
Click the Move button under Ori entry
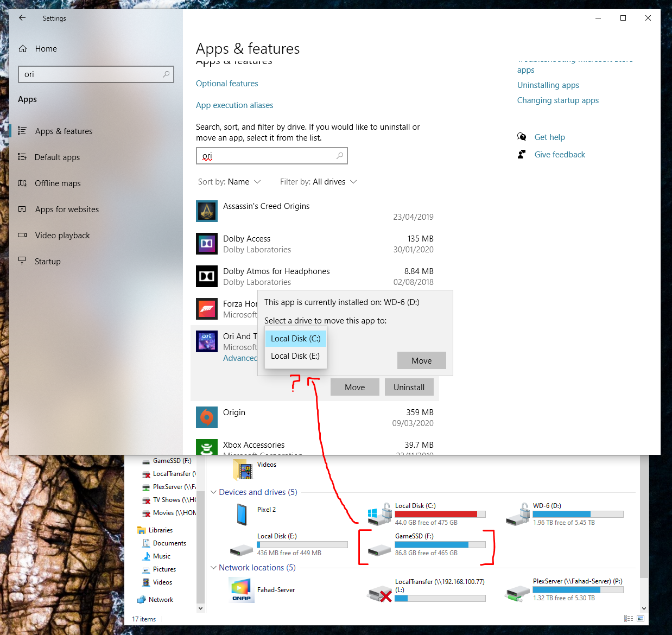pos(355,387)
